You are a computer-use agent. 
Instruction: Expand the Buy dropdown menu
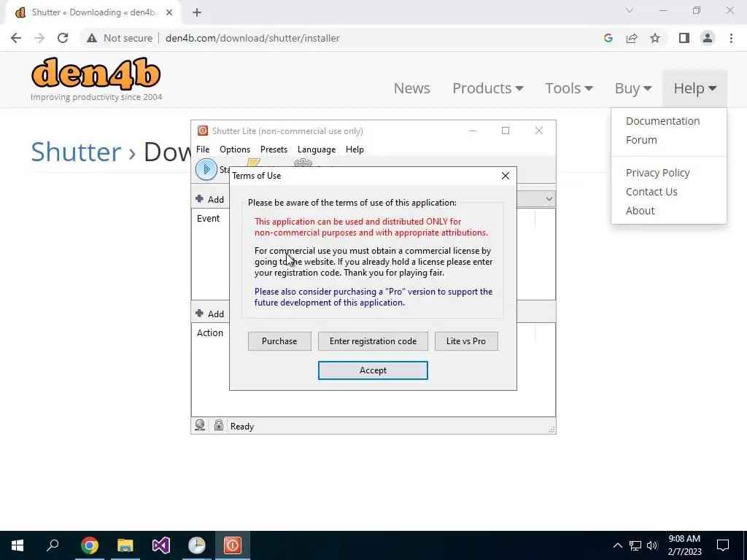pyautogui.click(x=633, y=88)
